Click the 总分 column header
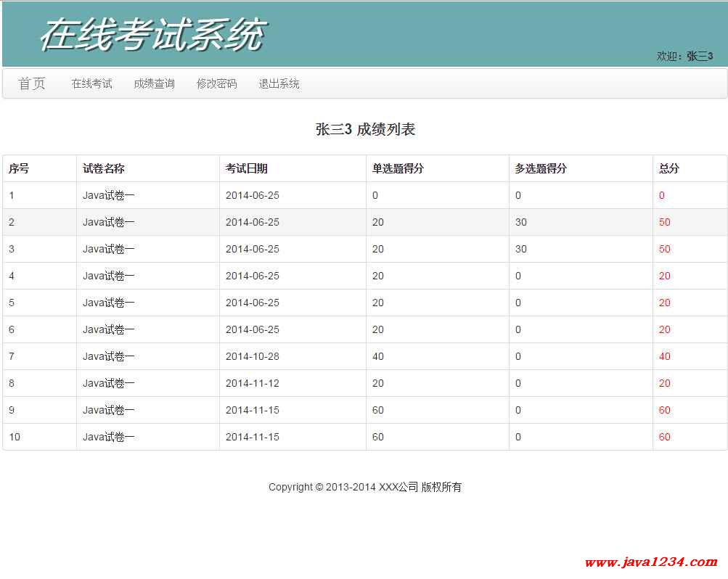The image size is (728, 579). pyautogui.click(x=669, y=168)
